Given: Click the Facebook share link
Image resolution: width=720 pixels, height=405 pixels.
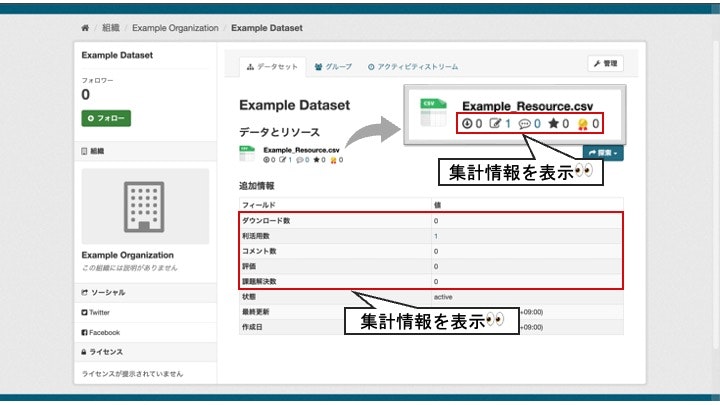Looking at the screenshot, I should point(101,332).
